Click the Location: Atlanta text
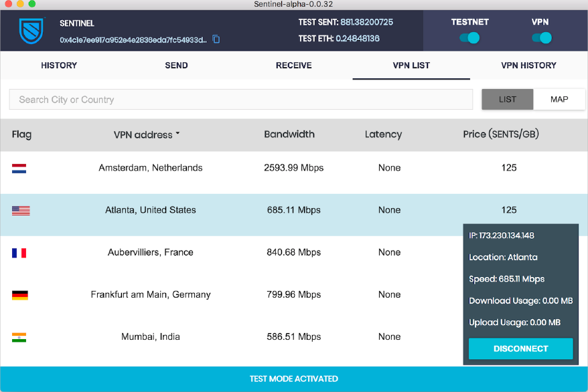This screenshot has height=392, width=588. [503, 258]
